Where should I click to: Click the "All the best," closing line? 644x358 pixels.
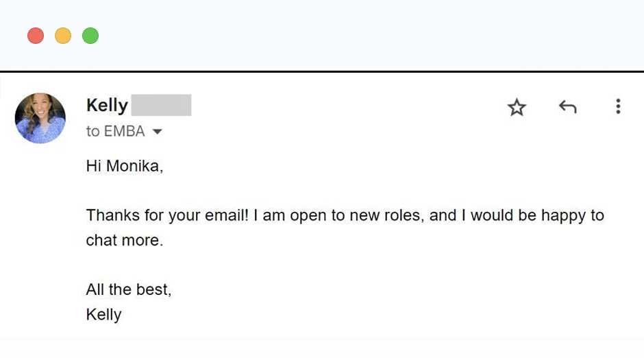point(129,289)
